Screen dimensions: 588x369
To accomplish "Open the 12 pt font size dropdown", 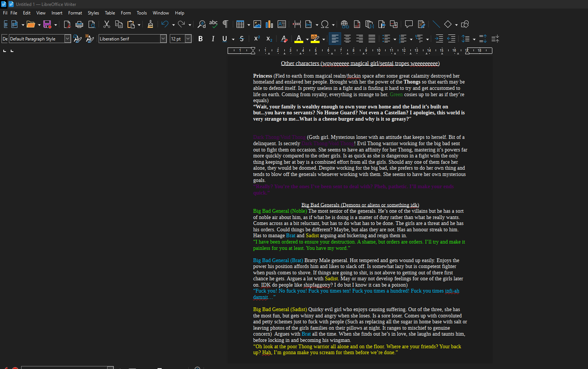I will (x=188, y=39).
